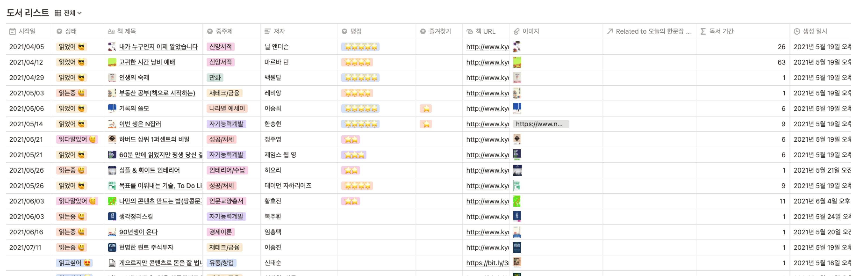868x276 pixels.
Task: Open the 생각정리스킬 book page
Action: click(x=136, y=217)
